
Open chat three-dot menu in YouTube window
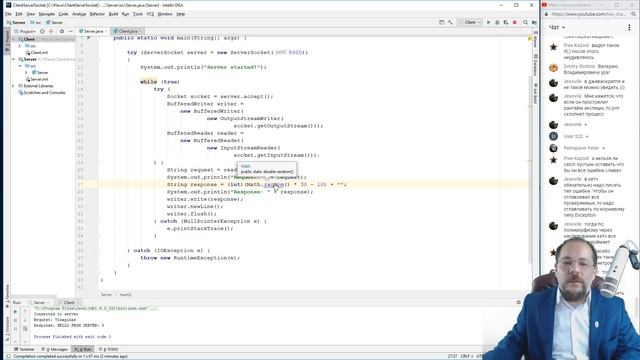point(629,27)
